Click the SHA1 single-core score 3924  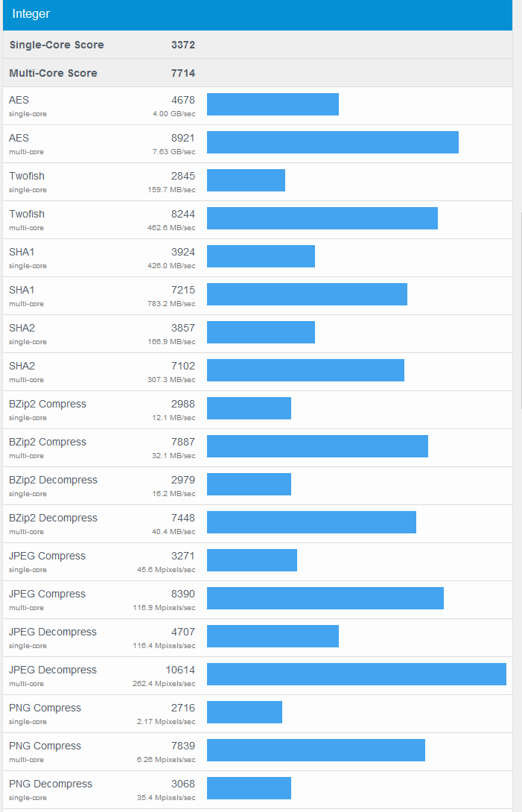click(182, 252)
